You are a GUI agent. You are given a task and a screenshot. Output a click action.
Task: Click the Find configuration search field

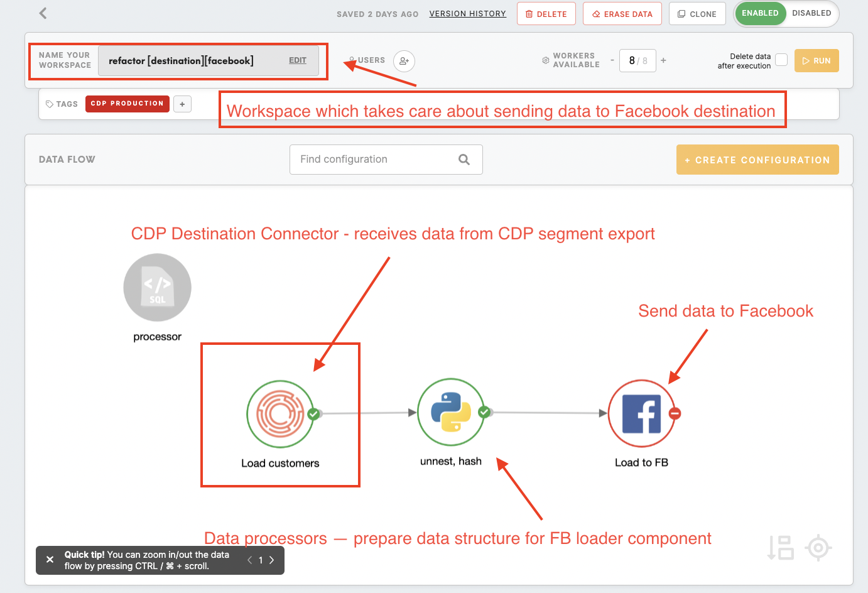click(377, 160)
